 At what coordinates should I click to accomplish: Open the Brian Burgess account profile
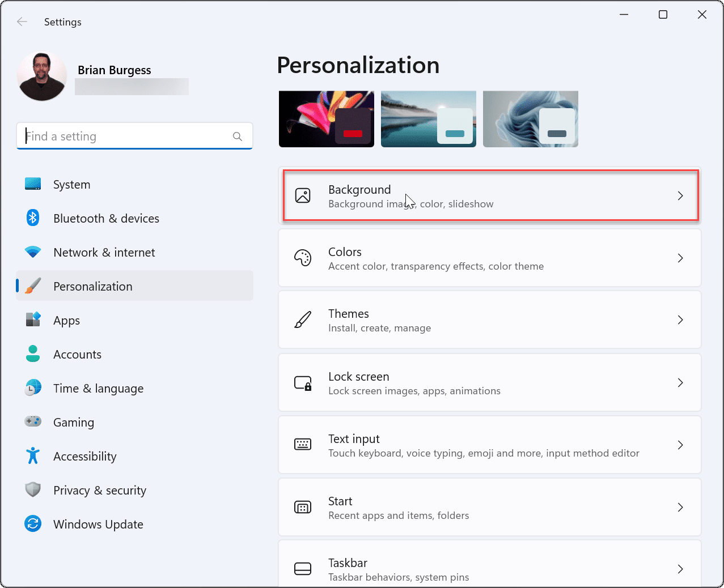41,75
